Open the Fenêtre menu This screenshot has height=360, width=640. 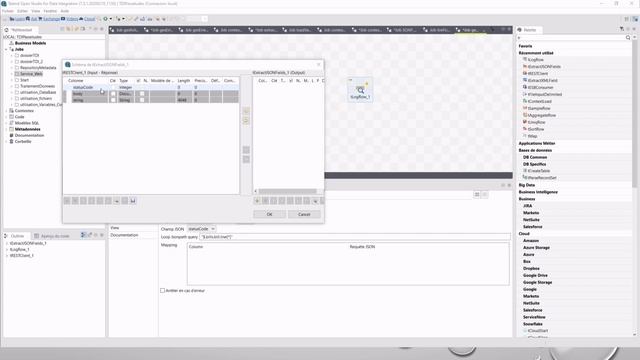pyautogui.click(x=50, y=11)
